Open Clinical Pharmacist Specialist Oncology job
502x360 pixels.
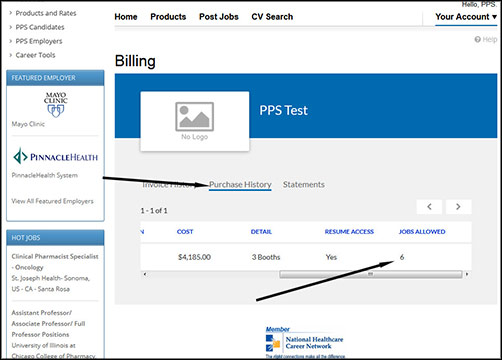pos(55,262)
